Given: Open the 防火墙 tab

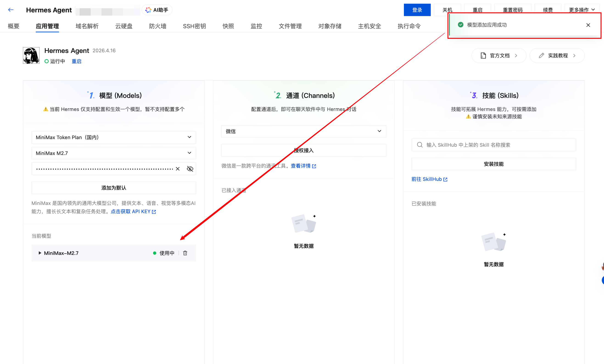Looking at the screenshot, I should tap(158, 26).
